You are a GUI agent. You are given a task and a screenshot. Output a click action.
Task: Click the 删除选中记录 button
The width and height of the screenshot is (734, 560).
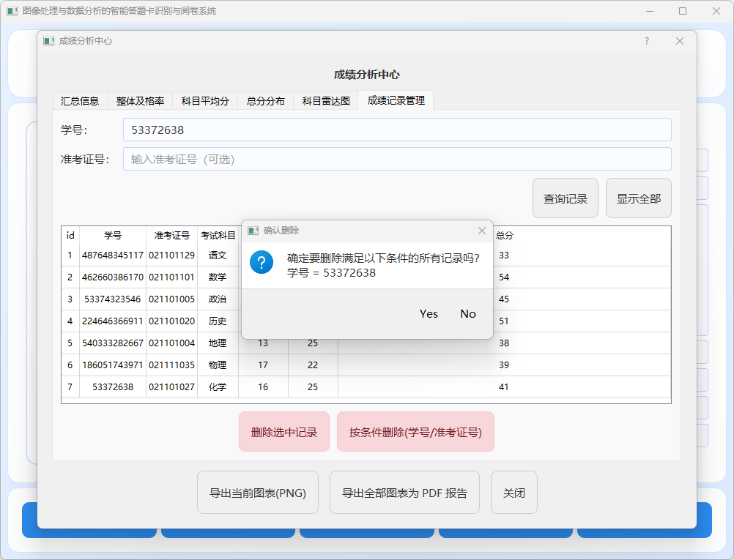[284, 432]
